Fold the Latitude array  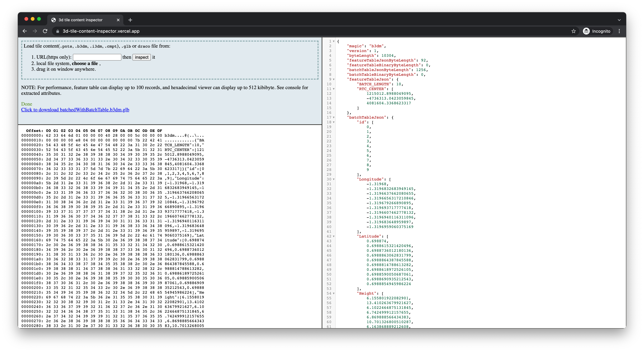(x=334, y=236)
